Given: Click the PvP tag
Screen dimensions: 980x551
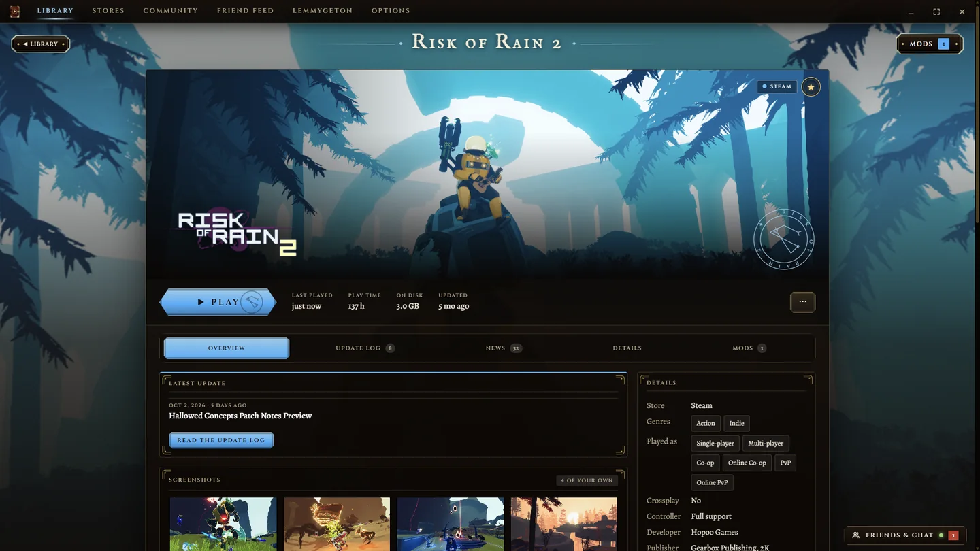Looking at the screenshot, I should pyautogui.click(x=785, y=463).
